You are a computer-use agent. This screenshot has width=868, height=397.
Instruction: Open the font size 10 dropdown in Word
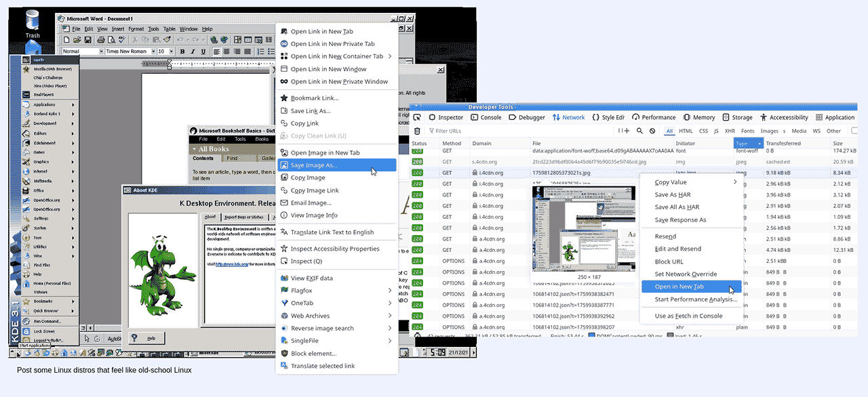coord(165,51)
